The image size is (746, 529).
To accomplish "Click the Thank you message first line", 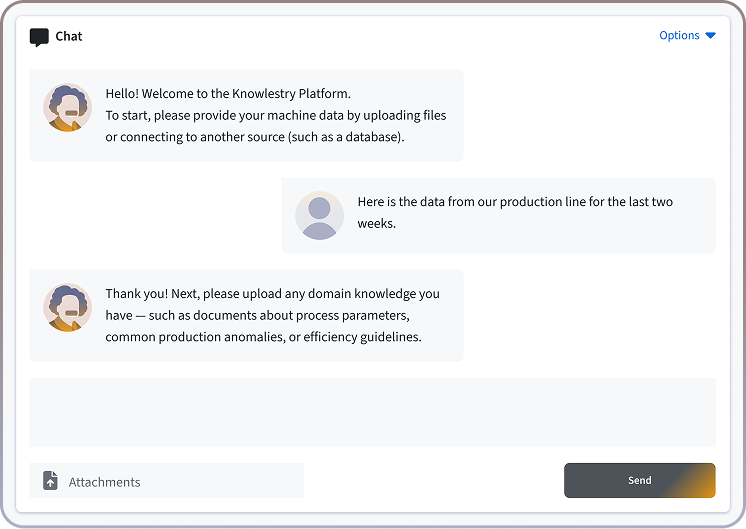I will pyautogui.click(x=272, y=294).
